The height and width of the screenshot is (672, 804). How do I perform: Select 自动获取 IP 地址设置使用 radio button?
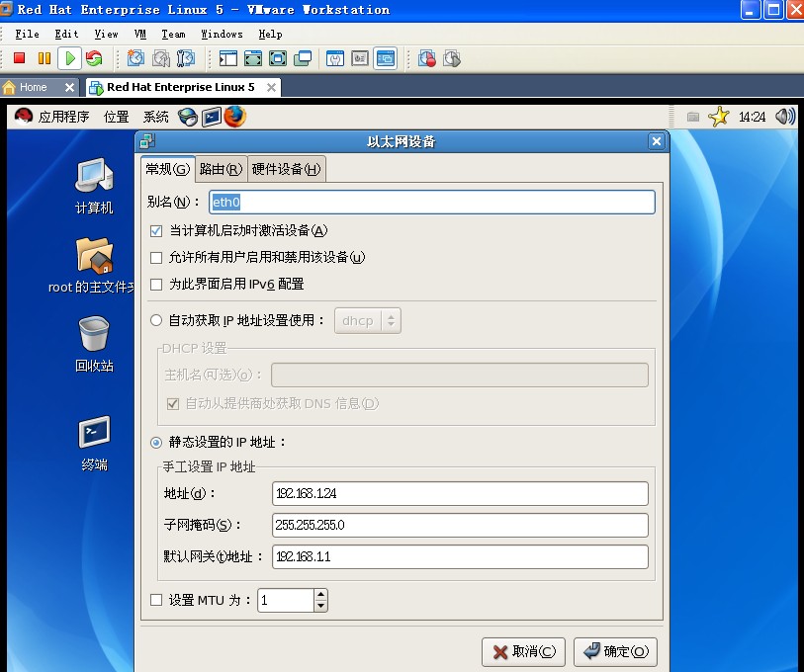156,321
